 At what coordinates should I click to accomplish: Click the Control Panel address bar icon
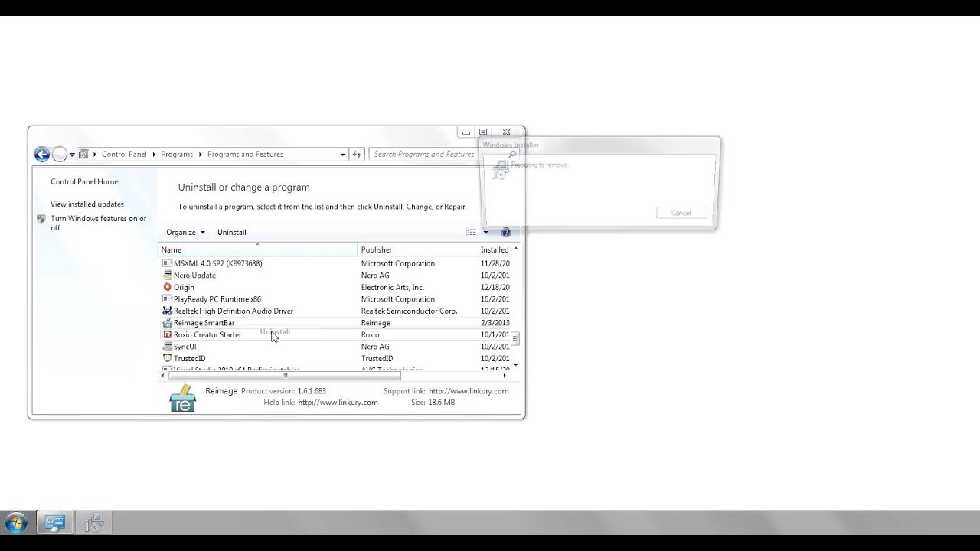click(x=83, y=154)
